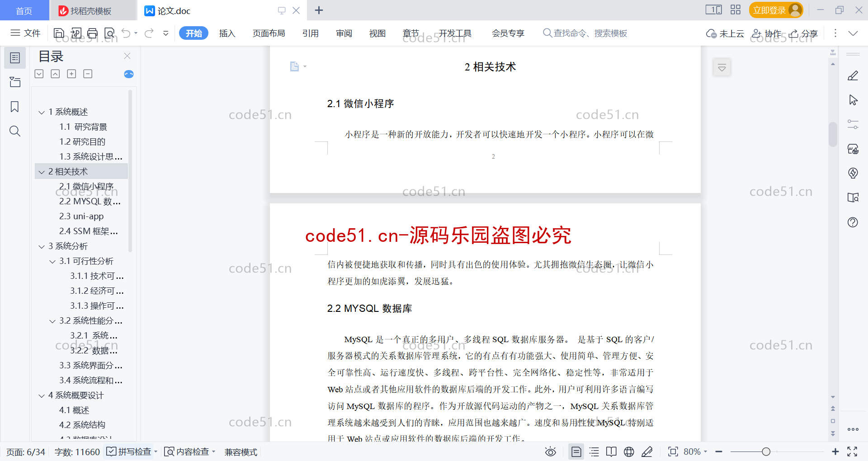Collapse the '1 系统概述' tree node
The width and height of the screenshot is (868, 461).
(x=42, y=112)
